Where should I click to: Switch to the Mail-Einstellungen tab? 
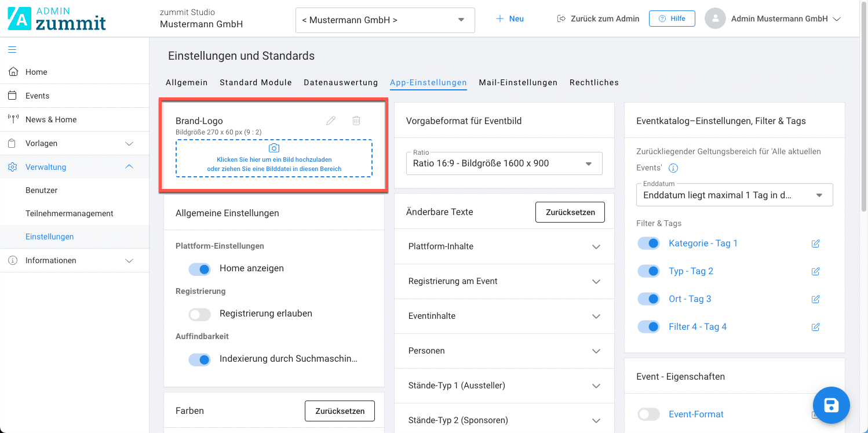click(518, 82)
